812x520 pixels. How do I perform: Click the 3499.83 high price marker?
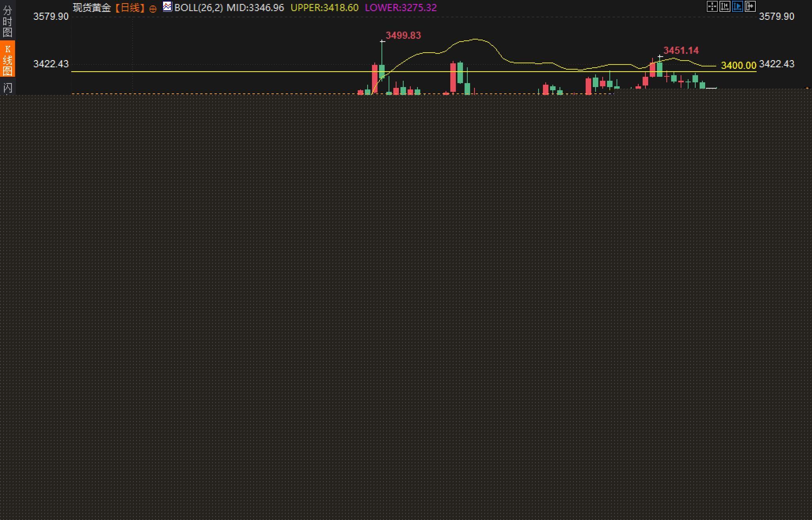(x=403, y=36)
